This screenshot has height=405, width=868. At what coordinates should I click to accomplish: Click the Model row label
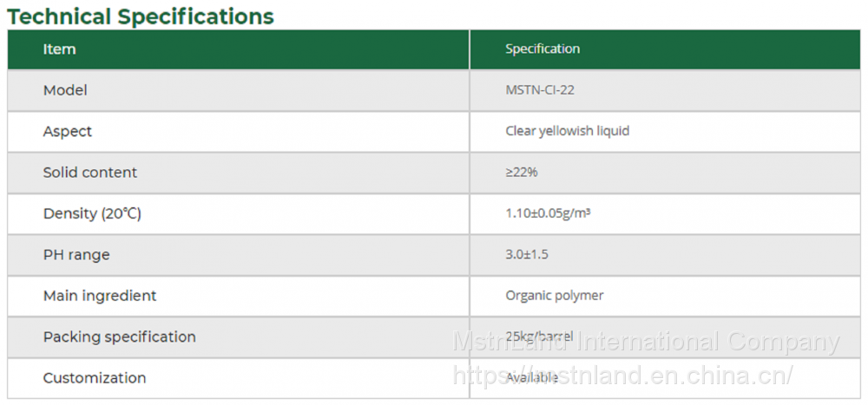point(65,90)
